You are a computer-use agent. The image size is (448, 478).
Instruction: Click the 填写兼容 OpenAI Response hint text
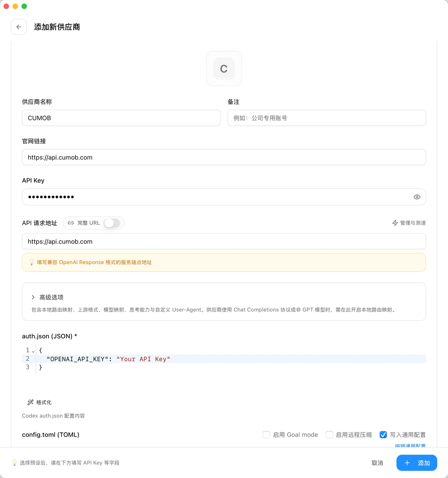pyautogui.click(x=94, y=262)
